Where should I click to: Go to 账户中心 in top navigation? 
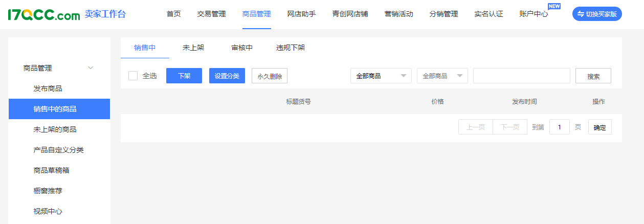point(534,14)
